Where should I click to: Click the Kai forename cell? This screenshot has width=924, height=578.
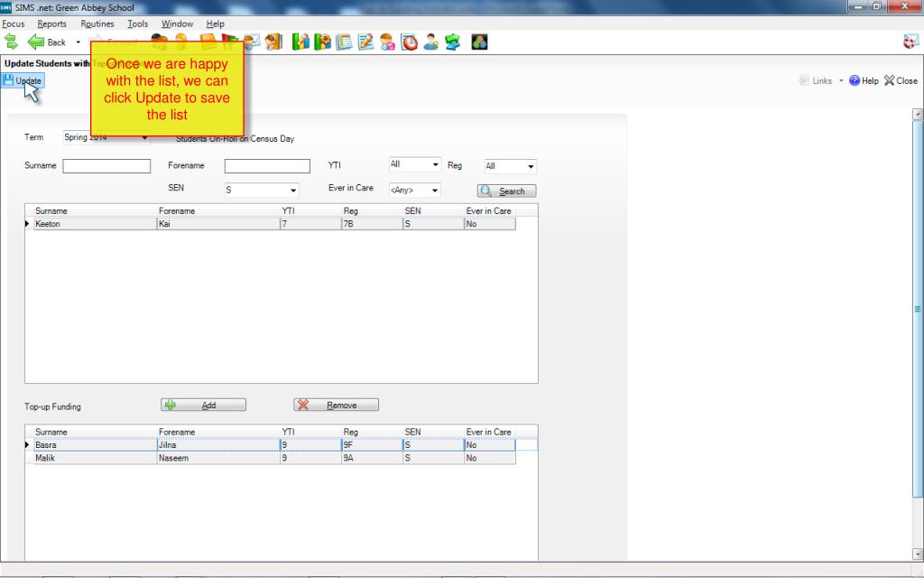[x=218, y=224]
